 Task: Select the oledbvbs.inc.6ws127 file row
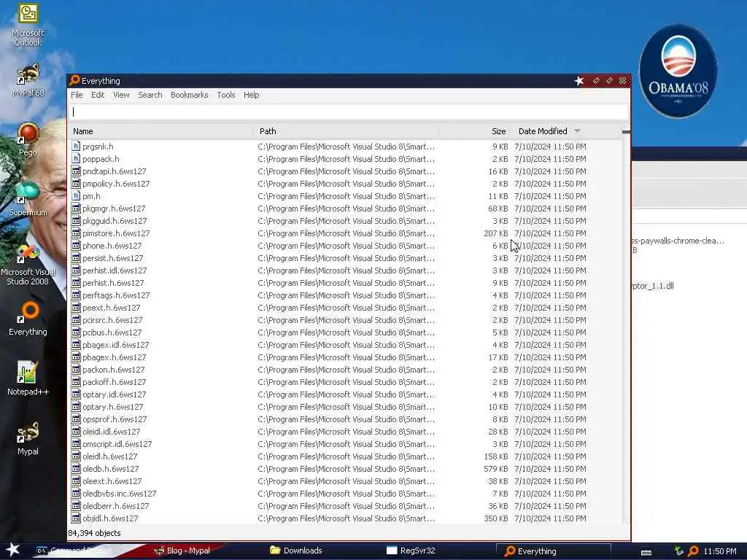point(345,494)
